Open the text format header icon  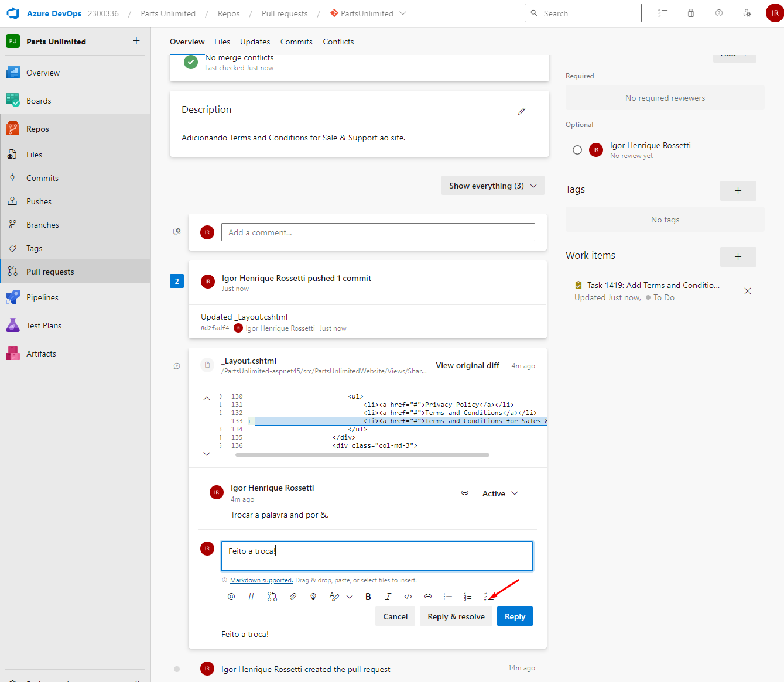click(x=334, y=597)
